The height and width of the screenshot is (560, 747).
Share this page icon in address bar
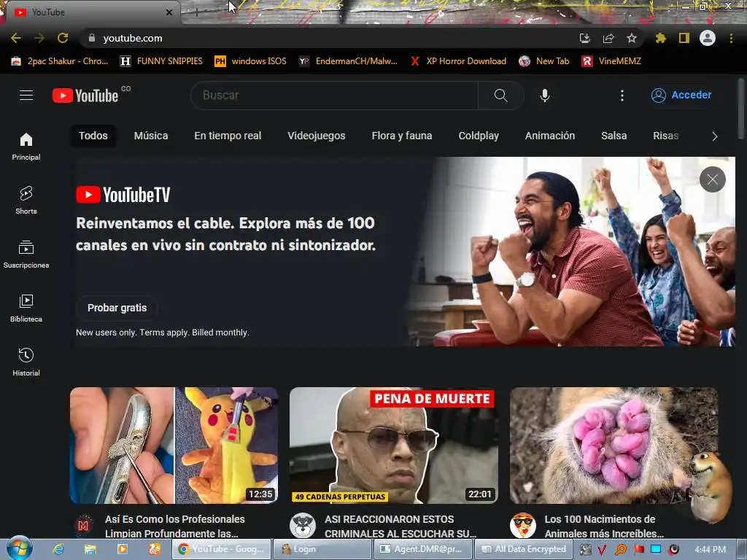[x=608, y=38]
